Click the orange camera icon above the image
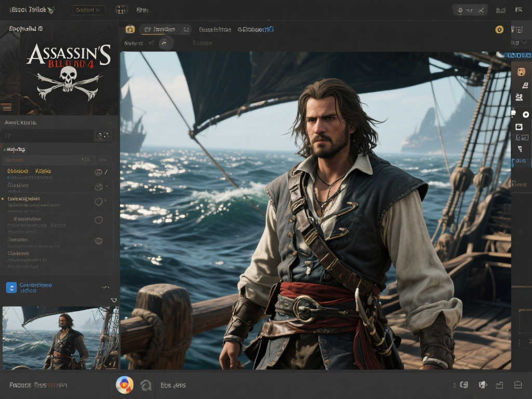The image size is (532, 399). 130,30
